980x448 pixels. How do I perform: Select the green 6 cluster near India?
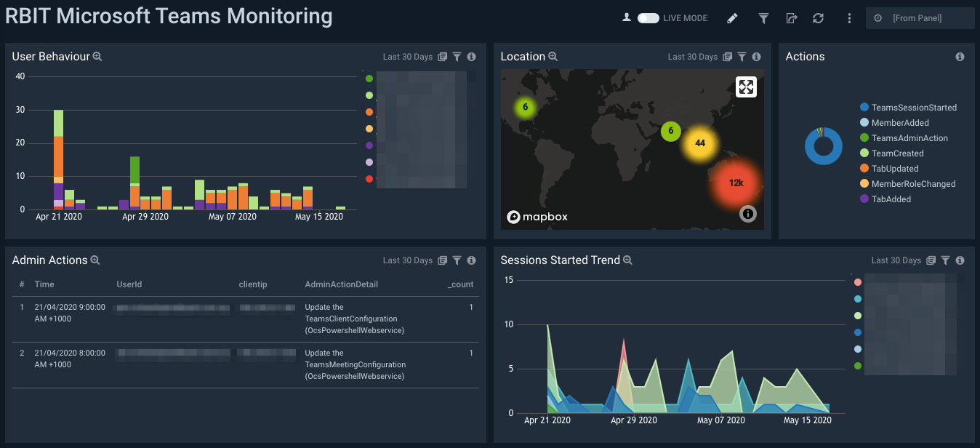(x=670, y=132)
